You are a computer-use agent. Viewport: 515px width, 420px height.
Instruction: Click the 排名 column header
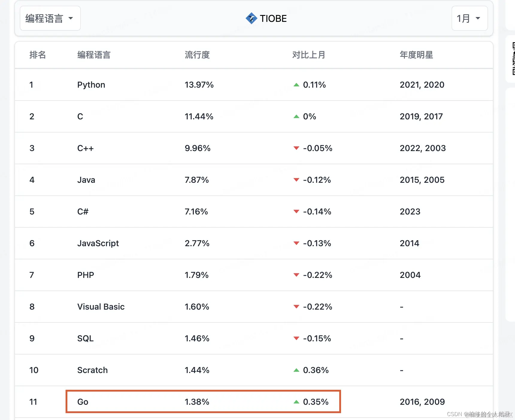pyautogui.click(x=38, y=55)
